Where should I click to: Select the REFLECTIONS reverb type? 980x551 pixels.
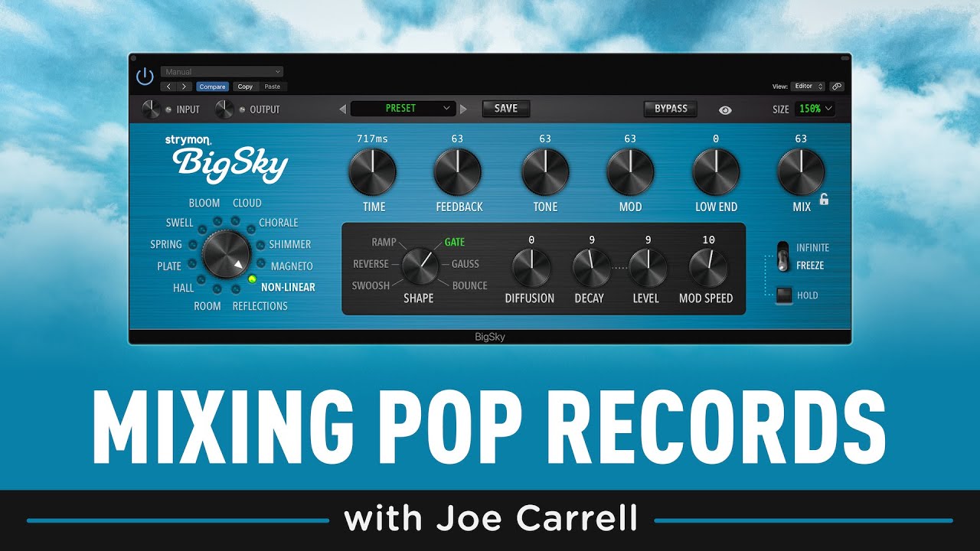[260, 306]
